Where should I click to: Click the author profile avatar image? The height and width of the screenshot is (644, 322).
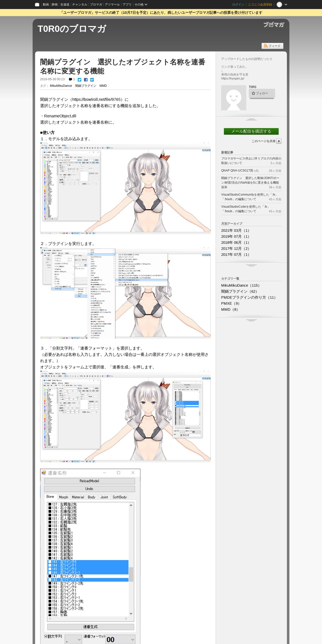pyautogui.click(x=234, y=98)
